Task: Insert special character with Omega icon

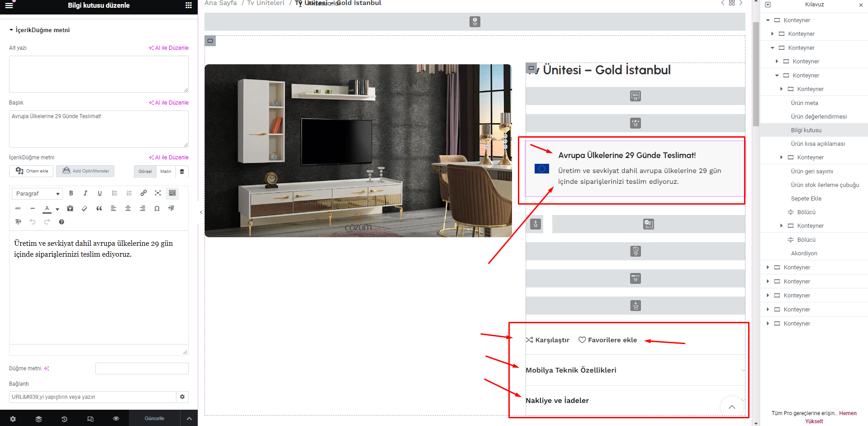Action: pos(157,208)
